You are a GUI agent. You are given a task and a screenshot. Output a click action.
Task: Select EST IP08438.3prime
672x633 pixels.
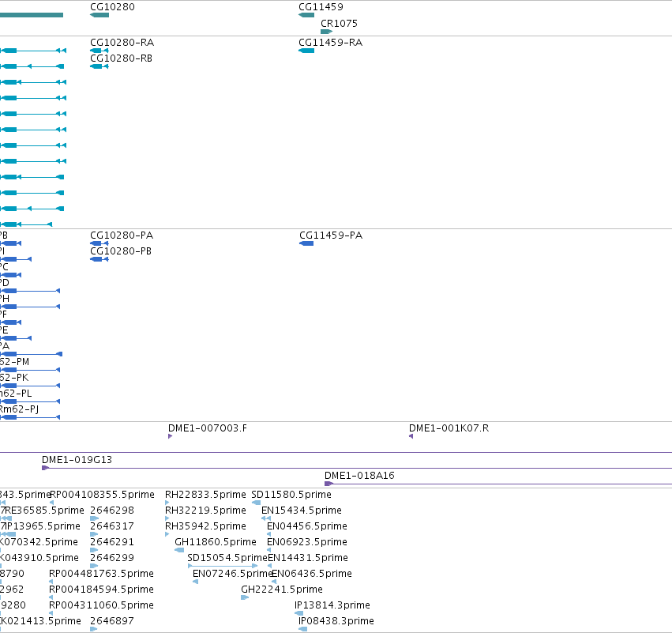[336, 621]
